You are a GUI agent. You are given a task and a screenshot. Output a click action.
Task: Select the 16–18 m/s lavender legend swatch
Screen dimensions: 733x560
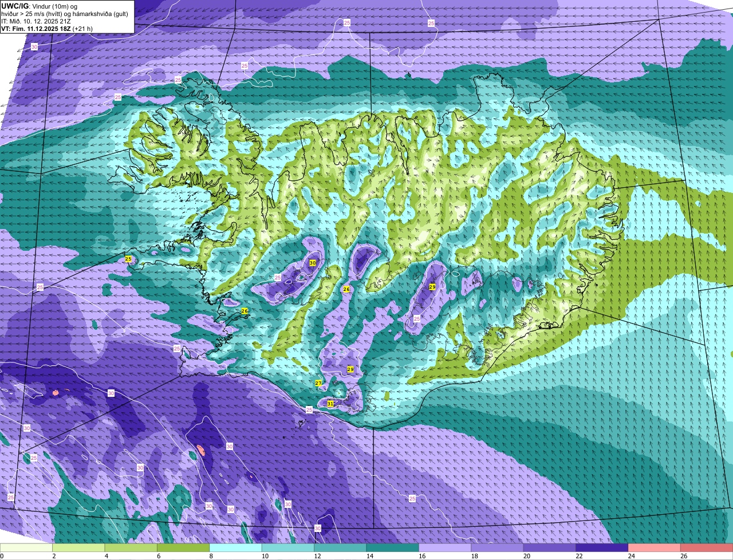click(x=446, y=548)
